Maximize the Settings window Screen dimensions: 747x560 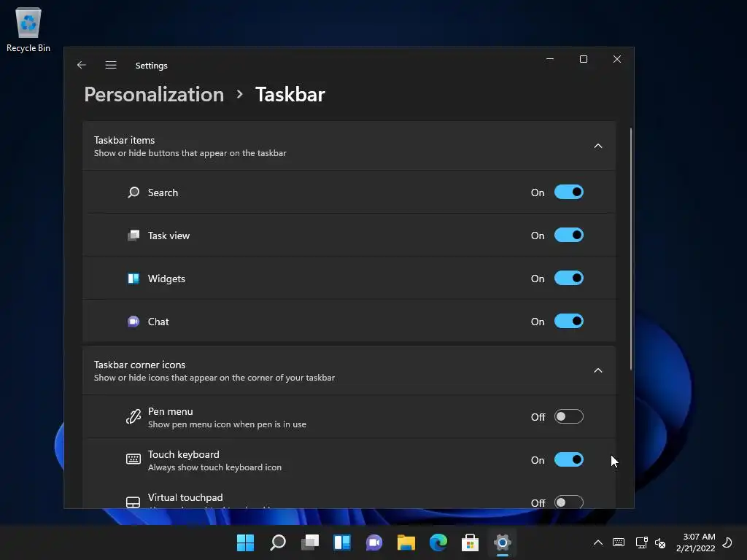pyautogui.click(x=583, y=59)
